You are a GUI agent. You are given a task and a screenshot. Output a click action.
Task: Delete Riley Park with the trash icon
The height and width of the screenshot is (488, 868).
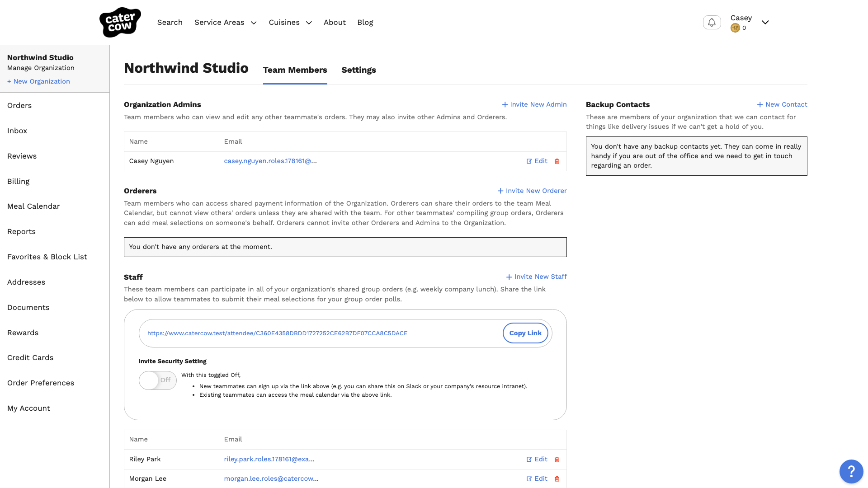coord(557,460)
